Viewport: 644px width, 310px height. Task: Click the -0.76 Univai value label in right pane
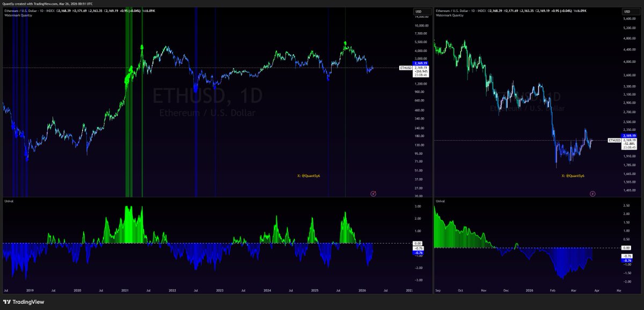627,260
